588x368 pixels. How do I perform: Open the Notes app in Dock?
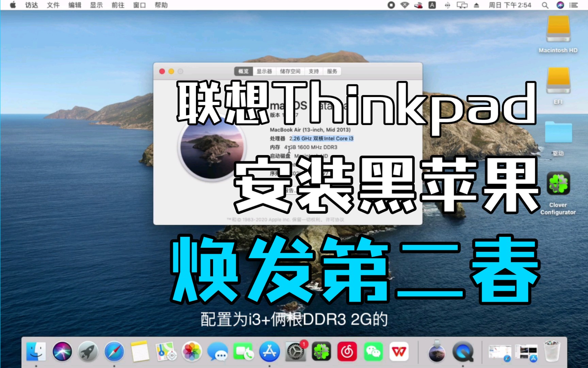140,351
